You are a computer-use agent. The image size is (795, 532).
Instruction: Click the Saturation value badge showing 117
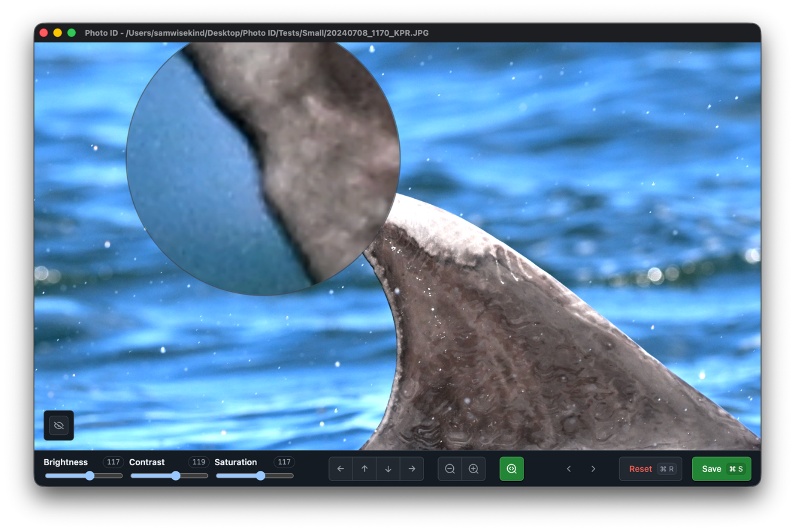coord(284,462)
